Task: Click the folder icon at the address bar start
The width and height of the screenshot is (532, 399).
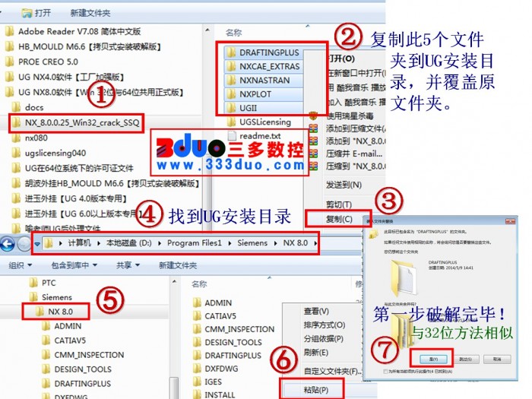Action: [x=49, y=243]
